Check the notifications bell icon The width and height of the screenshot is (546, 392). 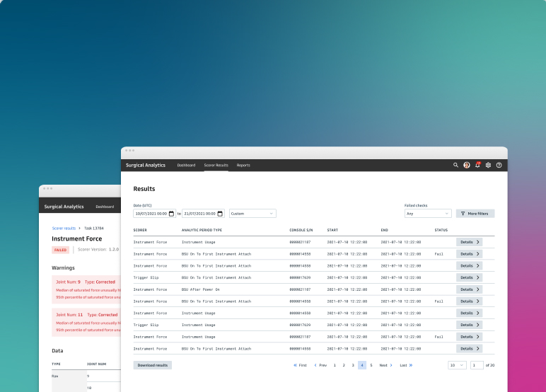tap(477, 165)
